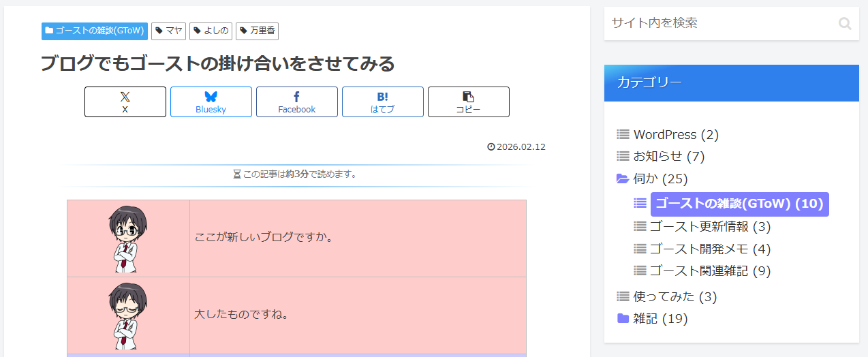The height and width of the screenshot is (357, 868).
Task: Click the Facebook f icon
Action: coord(296,97)
